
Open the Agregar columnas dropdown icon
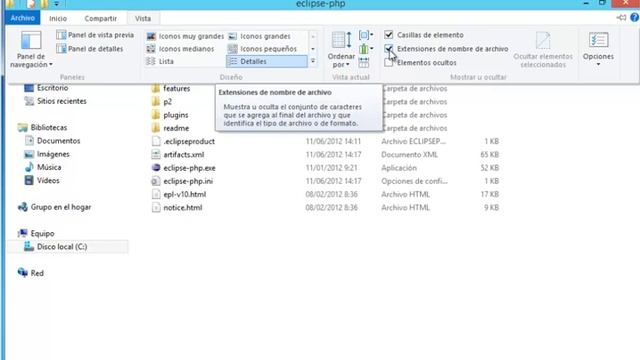coord(366,49)
